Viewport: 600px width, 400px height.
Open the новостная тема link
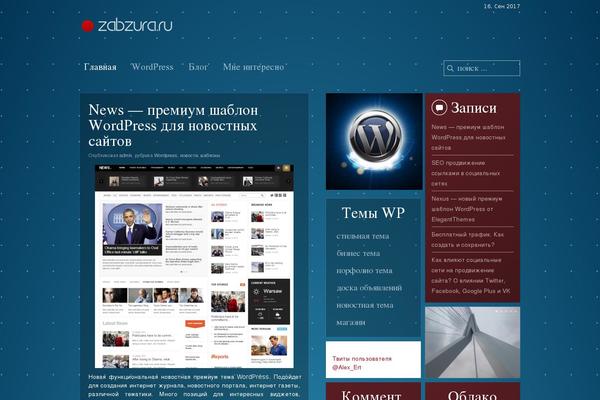tap(365, 305)
